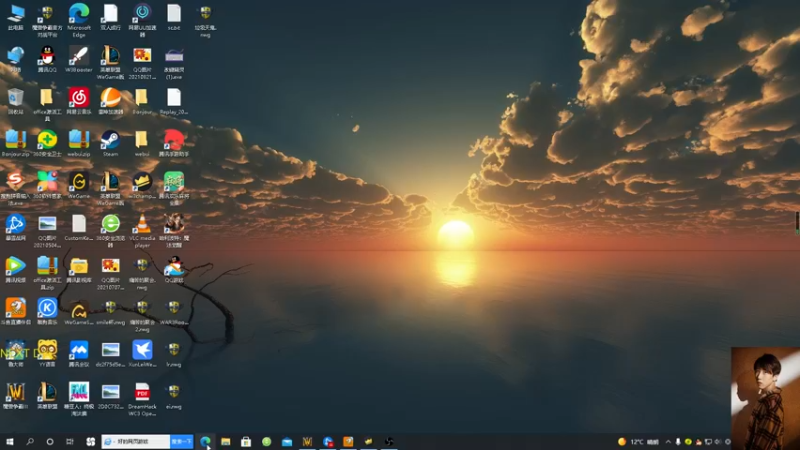Open volume control speaker tray icon

[718, 442]
